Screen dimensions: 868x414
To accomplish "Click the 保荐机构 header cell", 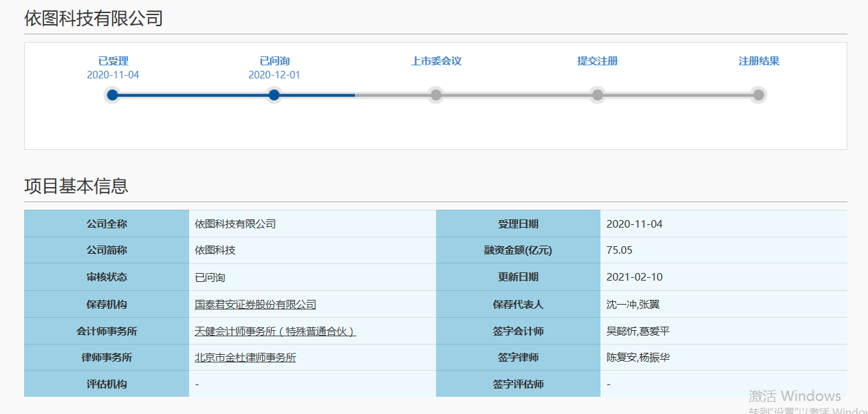I will tap(107, 305).
